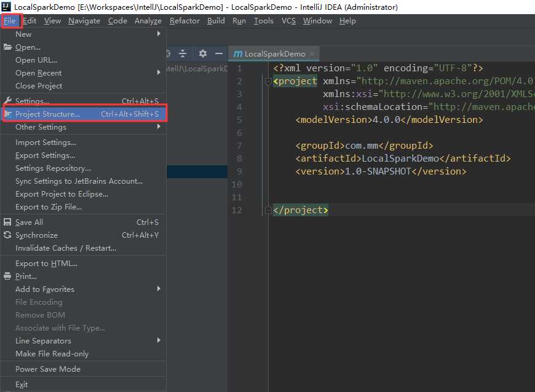Select the LocalSparkDemo editor tab
Image resolution: width=535 pixels, height=392 pixels.
[274, 54]
